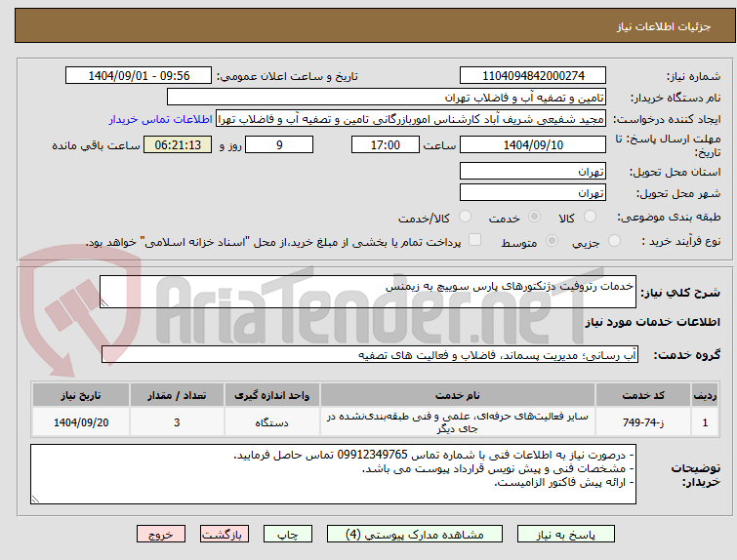This screenshot has width=737, height=560.
Task: Click the تعداد / مقدار column header
Action: click(177, 395)
